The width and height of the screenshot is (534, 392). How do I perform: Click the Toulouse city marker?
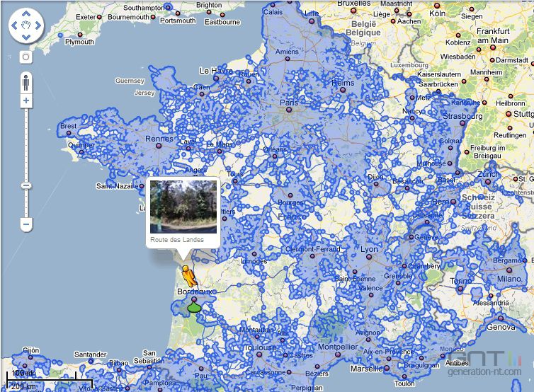pos(259,354)
